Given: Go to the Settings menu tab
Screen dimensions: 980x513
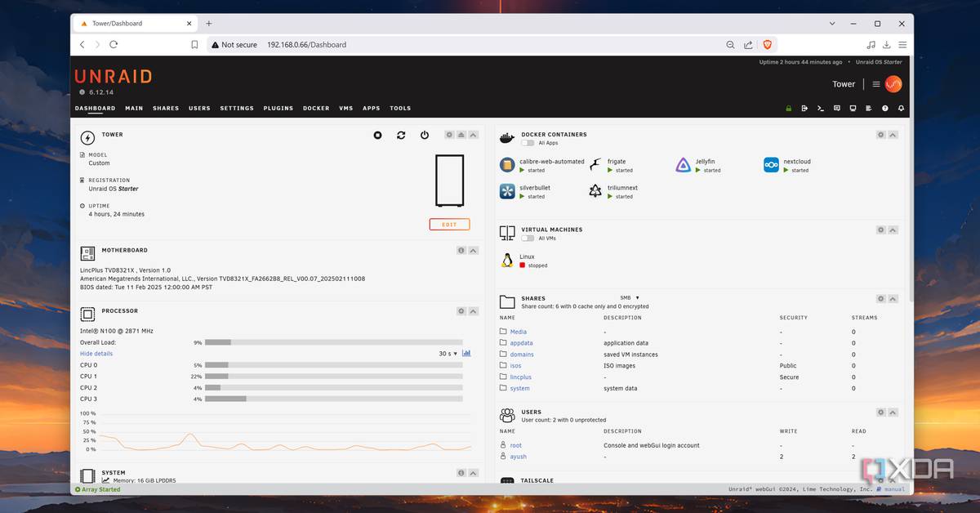Looking at the screenshot, I should 237,108.
